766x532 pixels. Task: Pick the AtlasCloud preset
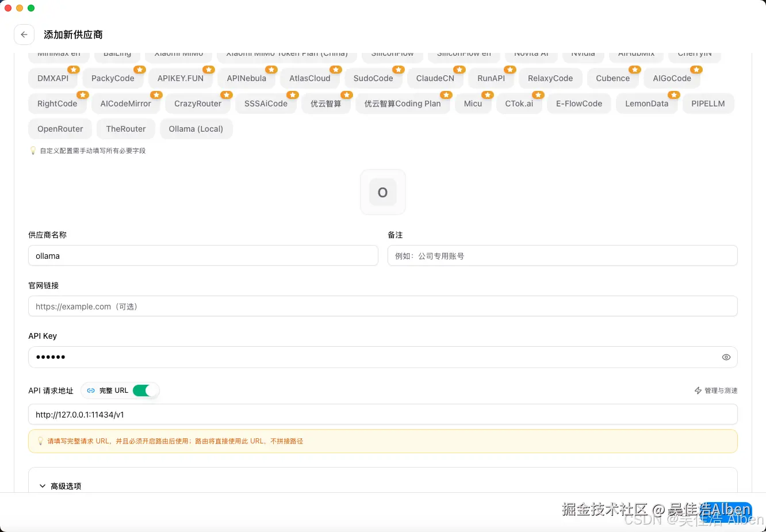[310, 78]
